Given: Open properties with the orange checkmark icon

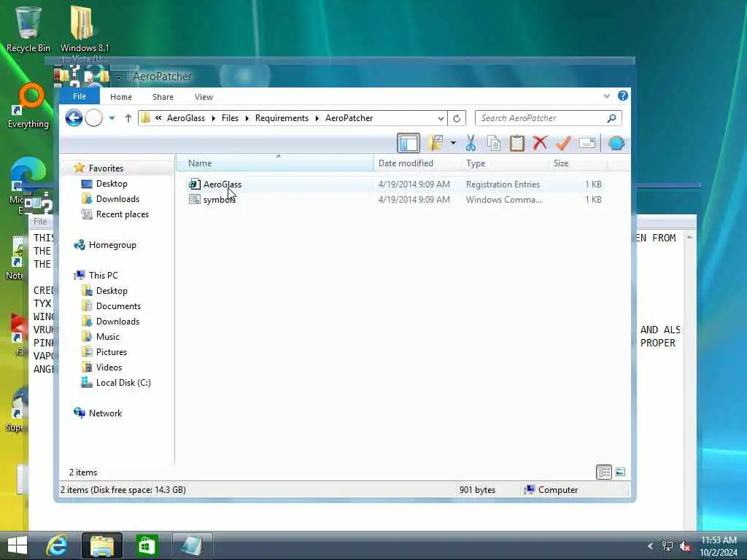Looking at the screenshot, I should 563,143.
